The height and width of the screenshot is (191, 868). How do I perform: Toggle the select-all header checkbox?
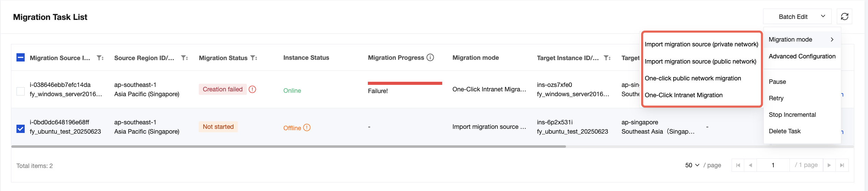point(21,57)
